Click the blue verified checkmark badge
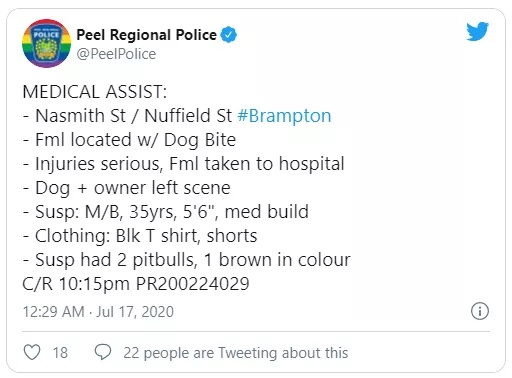 [229, 35]
